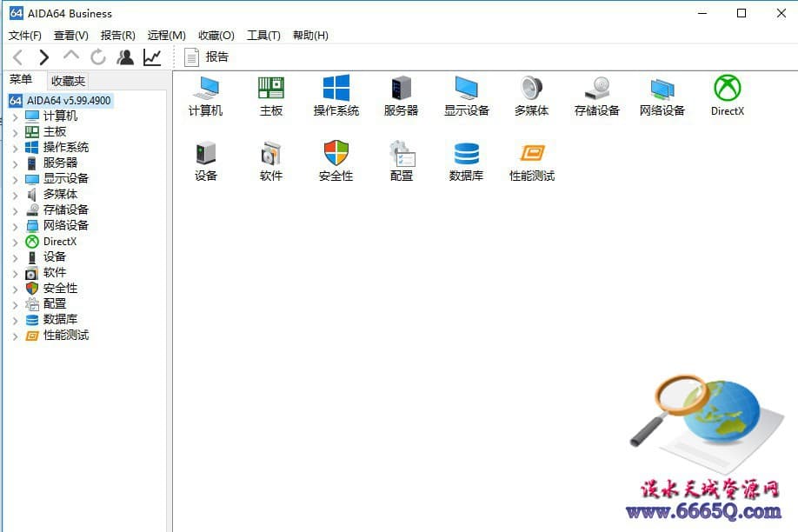The height and width of the screenshot is (532, 798).
Task: Select 数据库 in the sidebar tree
Action: click(x=60, y=319)
